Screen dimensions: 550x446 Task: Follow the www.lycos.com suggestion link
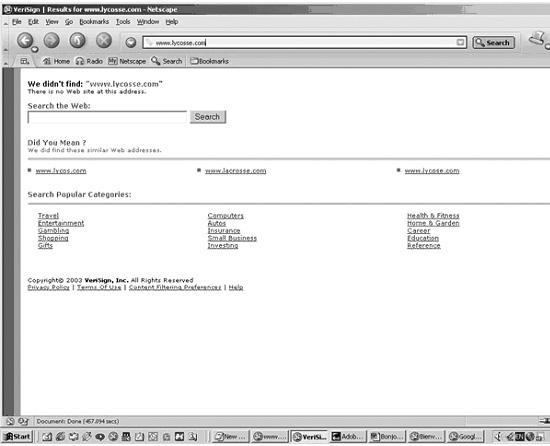click(61, 171)
